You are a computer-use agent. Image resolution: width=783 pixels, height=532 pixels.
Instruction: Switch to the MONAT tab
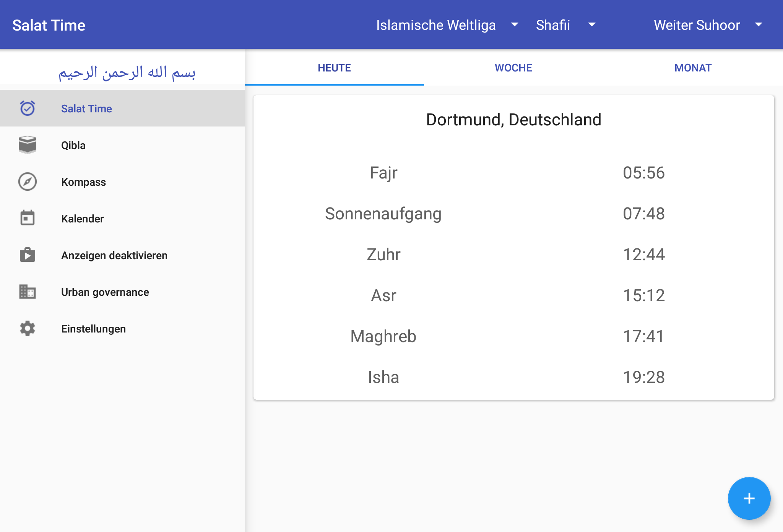pos(693,68)
